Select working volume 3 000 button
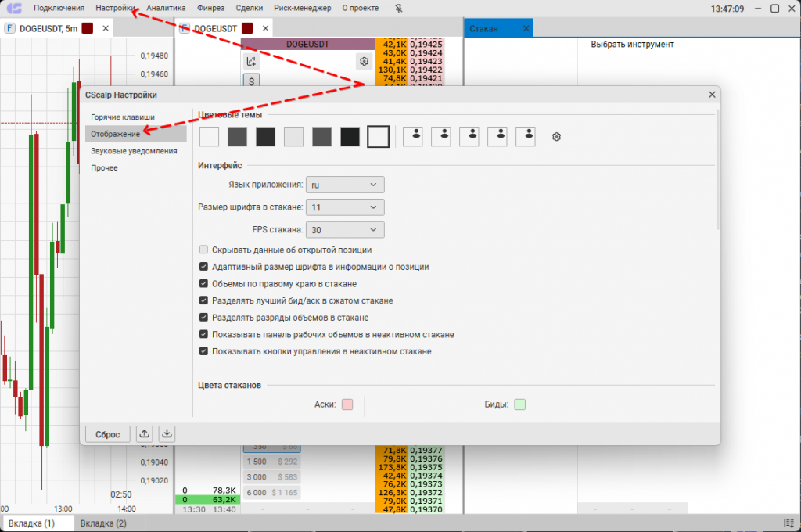The height and width of the screenshot is (532, 801). pos(271,476)
